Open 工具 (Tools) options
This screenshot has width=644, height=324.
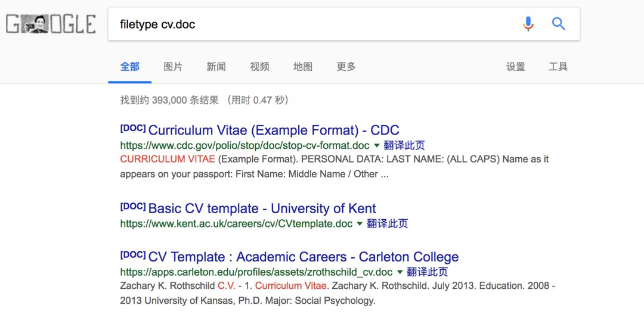coord(558,67)
